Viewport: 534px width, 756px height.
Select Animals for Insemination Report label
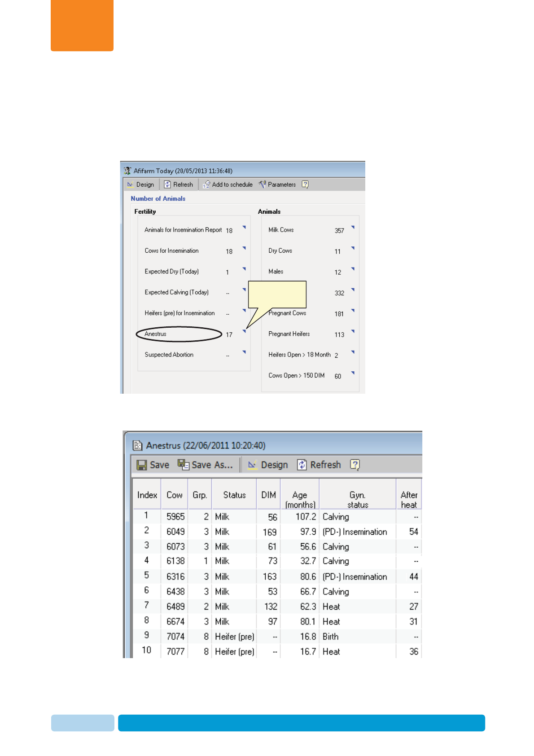[183, 230]
